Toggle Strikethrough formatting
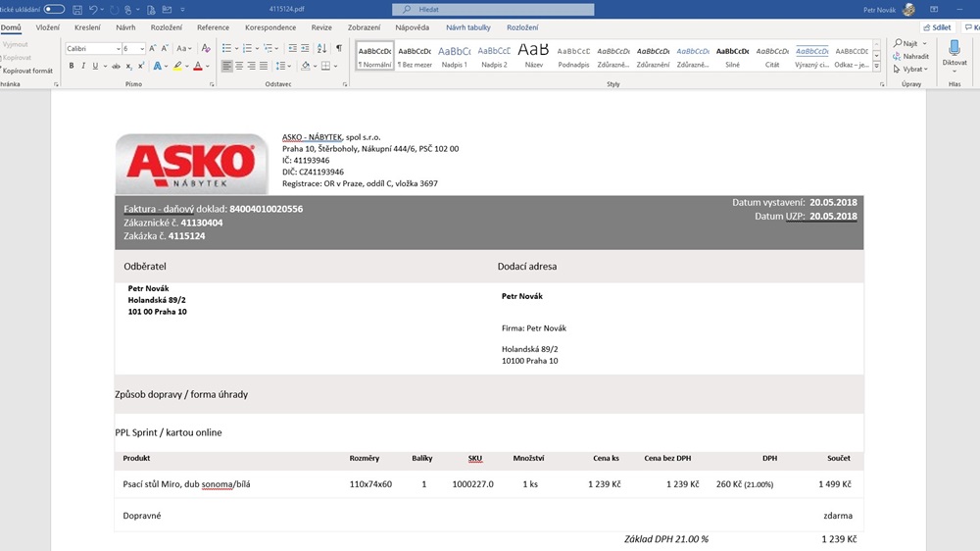This screenshot has width=980, height=551. 116,66
